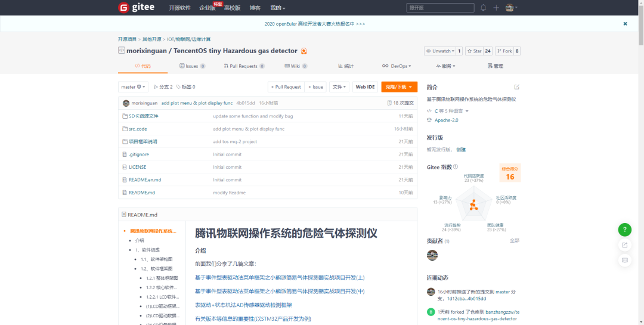Click the openEuler contest banner link
Image resolution: width=644 pixels, height=325 pixels.
[315, 24]
